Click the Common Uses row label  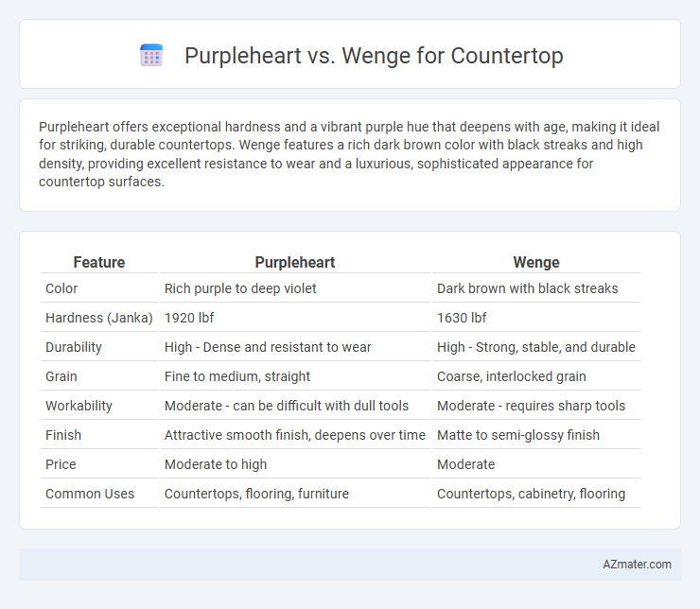point(90,494)
